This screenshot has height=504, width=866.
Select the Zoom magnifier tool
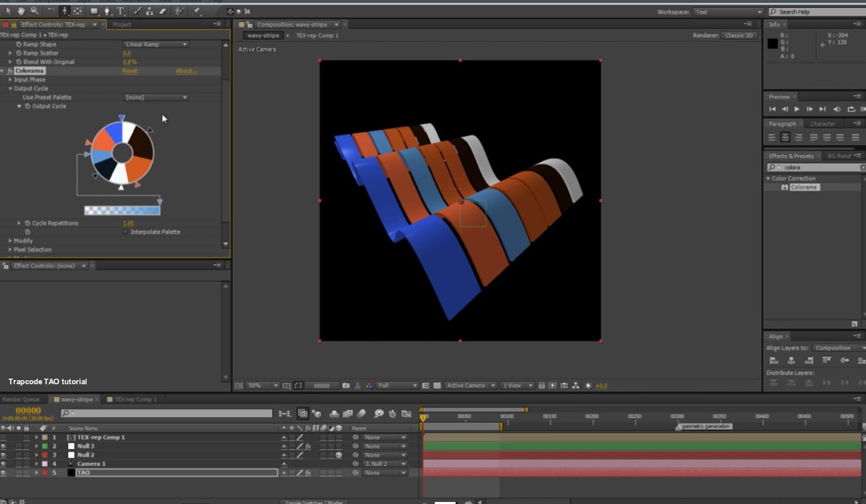coord(35,11)
